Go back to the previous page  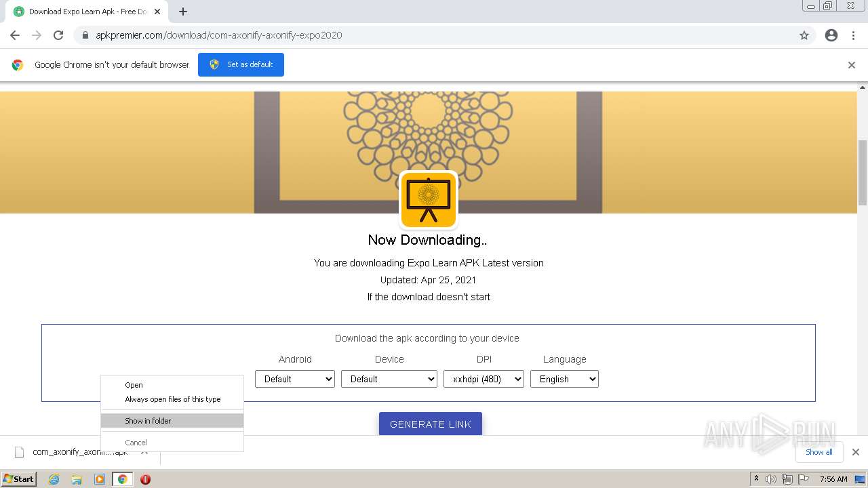coord(15,35)
